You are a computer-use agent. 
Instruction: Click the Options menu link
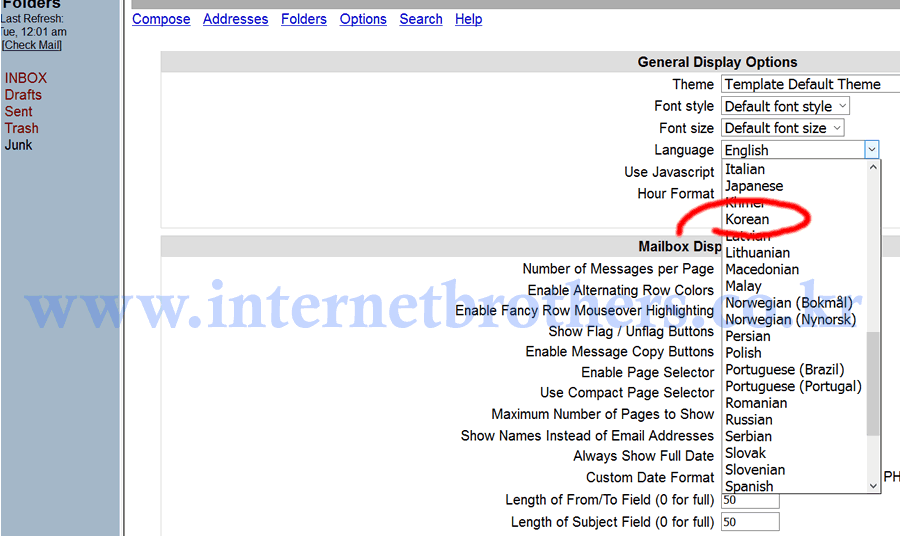[363, 19]
